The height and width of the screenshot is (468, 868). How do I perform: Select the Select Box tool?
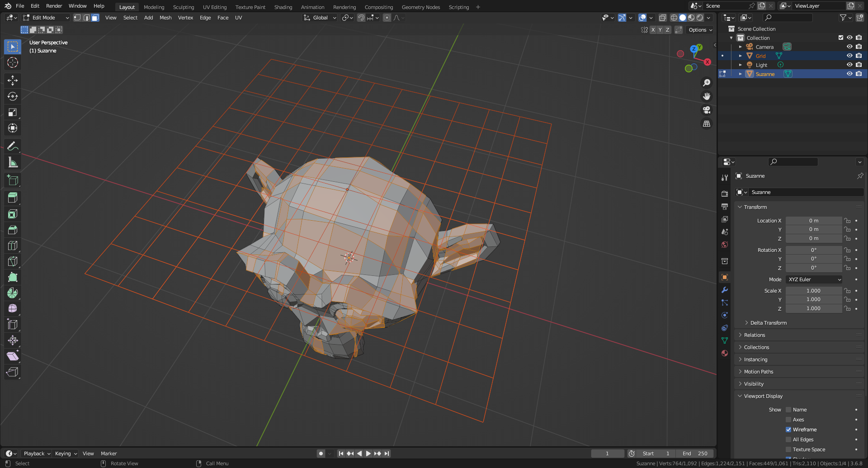pyautogui.click(x=13, y=47)
